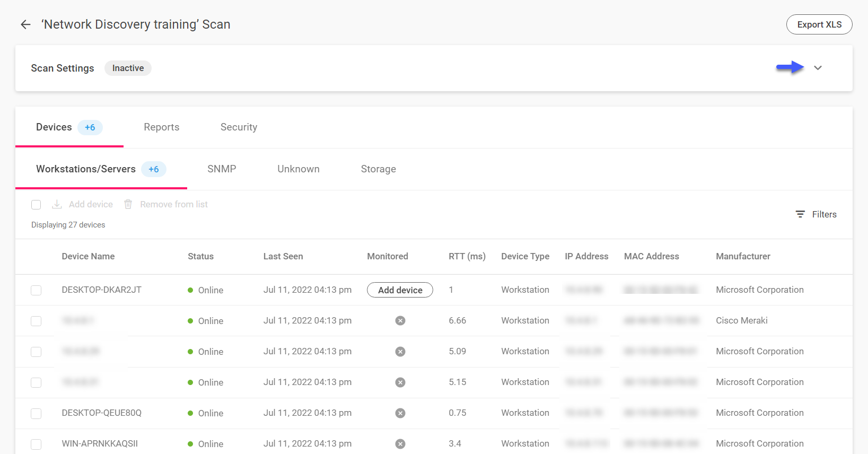The image size is (868, 454).
Task: Click the IP Address column header
Action: [586, 256]
